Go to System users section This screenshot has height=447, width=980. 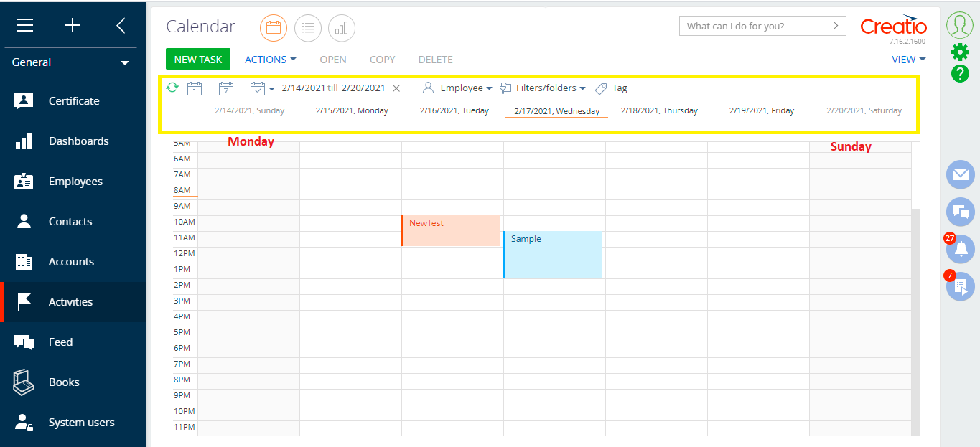click(x=81, y=423)
